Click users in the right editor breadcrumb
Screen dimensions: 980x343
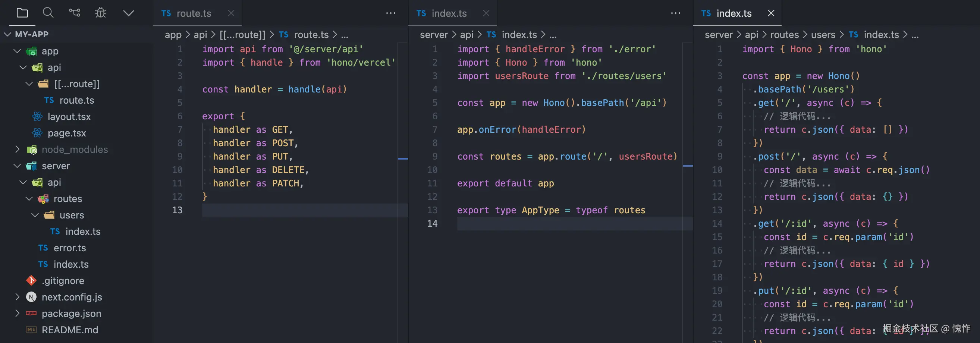tap(823, 35)
